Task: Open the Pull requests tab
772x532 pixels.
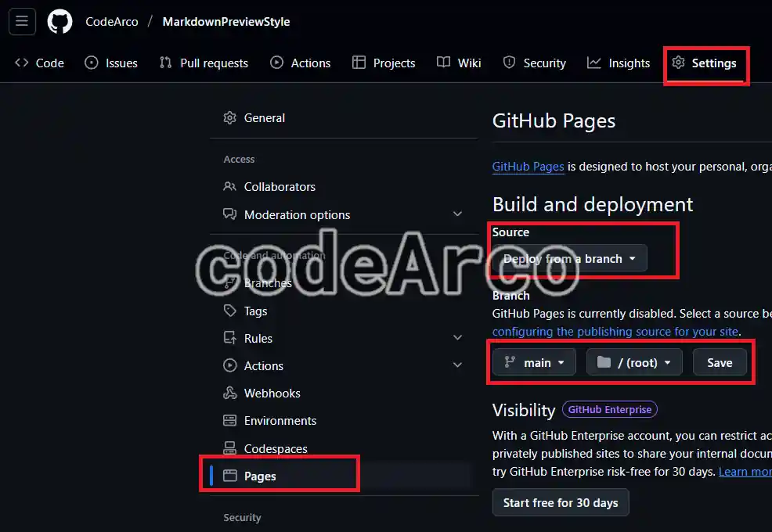Action: point(204,63)
